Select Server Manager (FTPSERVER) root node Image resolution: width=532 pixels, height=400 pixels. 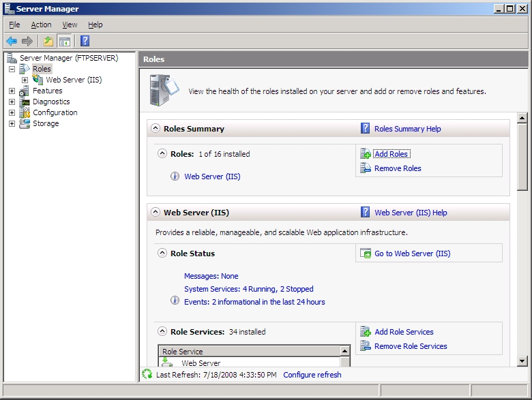tap(69, 58)
